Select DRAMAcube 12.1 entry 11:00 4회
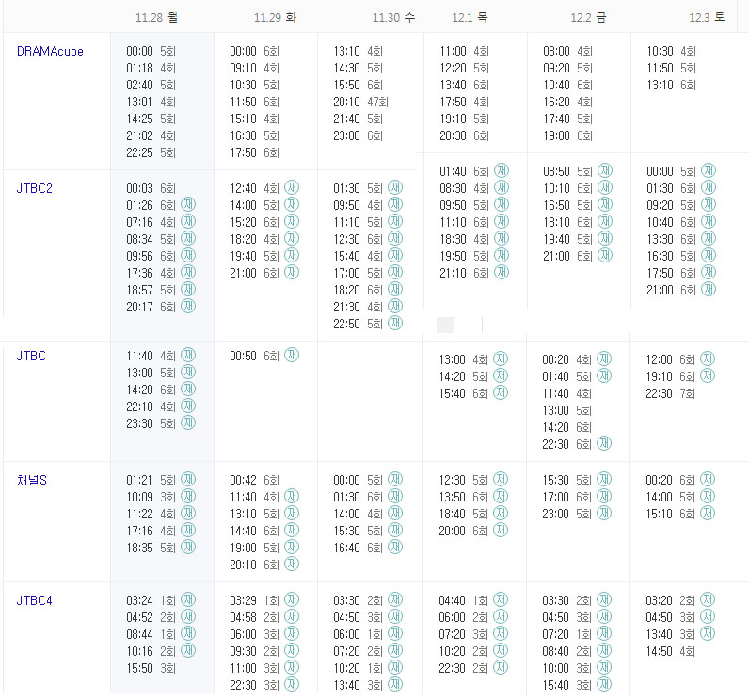 pos(464,51)
